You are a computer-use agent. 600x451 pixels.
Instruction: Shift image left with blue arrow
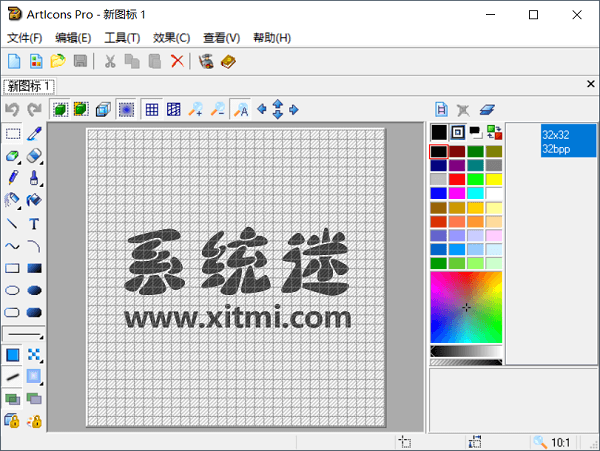click(x=262, y=110)
